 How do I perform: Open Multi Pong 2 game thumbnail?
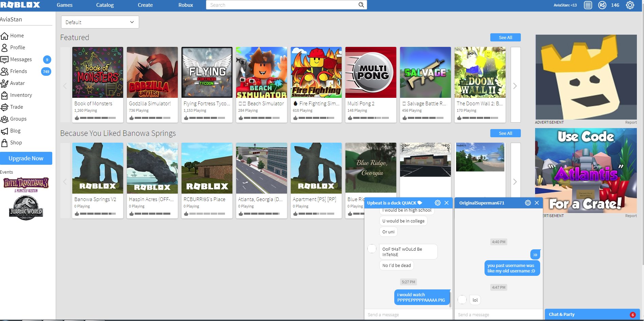pyautogui.click(x=371, y=72)
